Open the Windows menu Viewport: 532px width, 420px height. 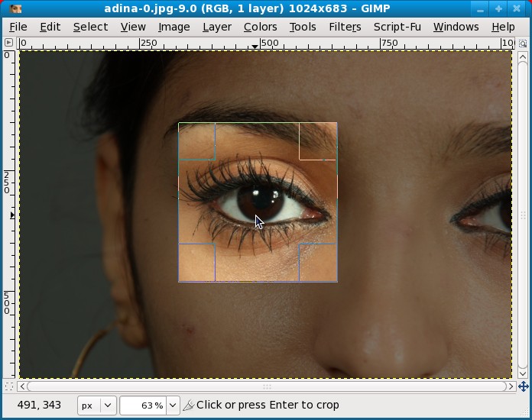click(456, 27)
